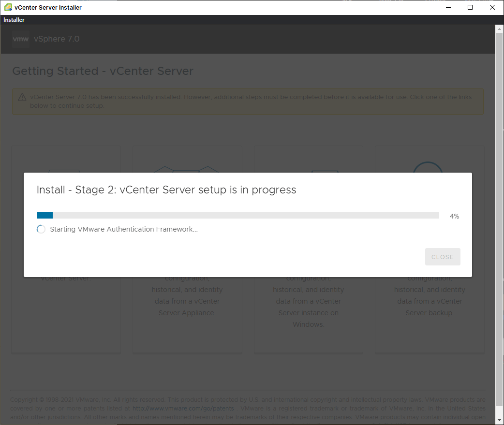Maximize the vCenter Server Installer window
The height and width of the screenshot is (425, 504).
(470, 7)
